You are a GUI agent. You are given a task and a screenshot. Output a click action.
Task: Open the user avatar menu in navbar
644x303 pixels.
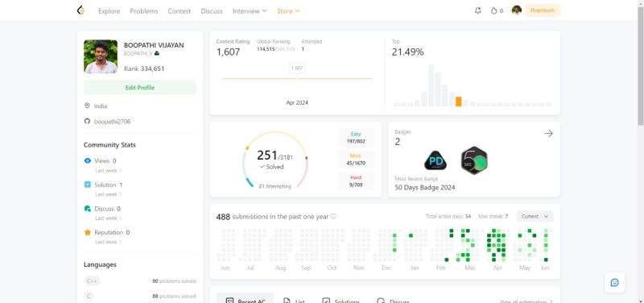pos(516,10)
